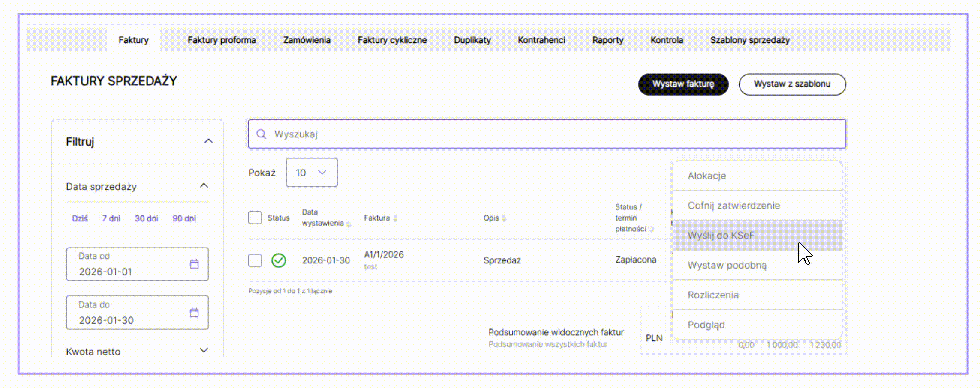Click the Data do date field
Image resolution: width=980 pixels, height=388 pixels.
137,313
